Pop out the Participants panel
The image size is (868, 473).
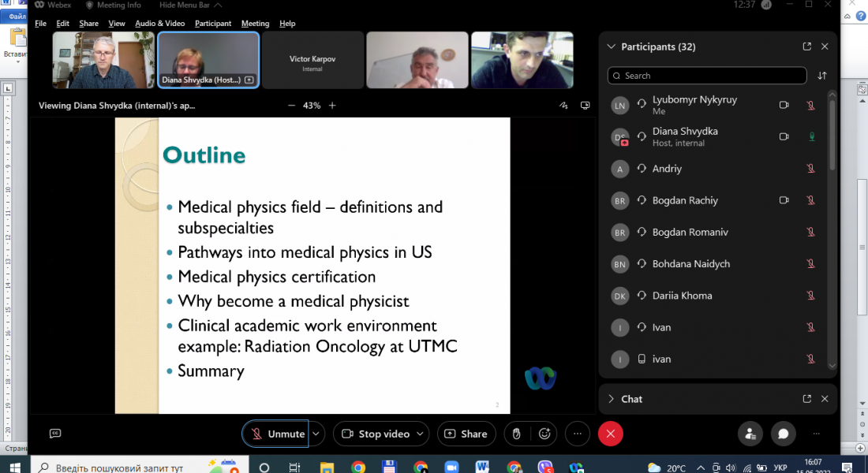click(806, 47)
